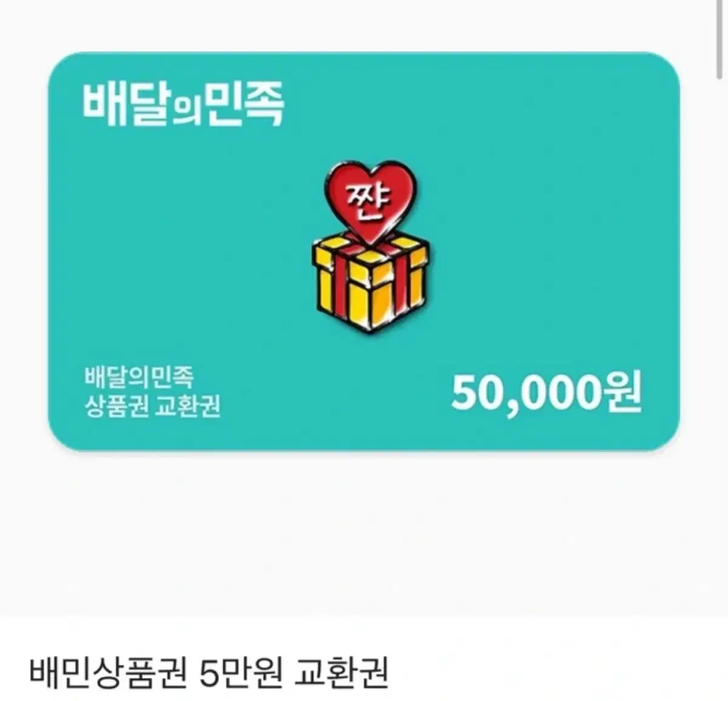
Task: Tap small 배달의민족 label at card bottom
Action: pos(138,376)
